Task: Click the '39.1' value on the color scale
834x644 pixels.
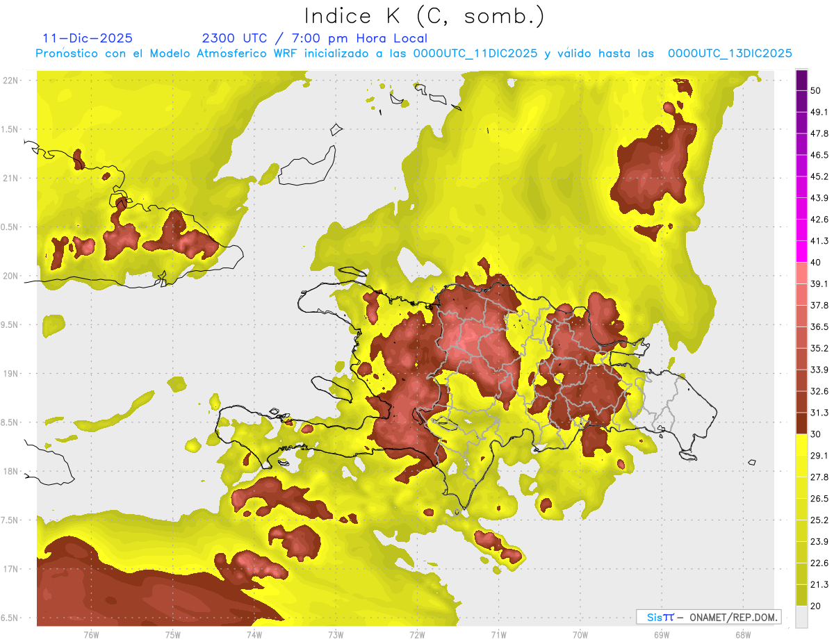Action: (x=819, y=283)
